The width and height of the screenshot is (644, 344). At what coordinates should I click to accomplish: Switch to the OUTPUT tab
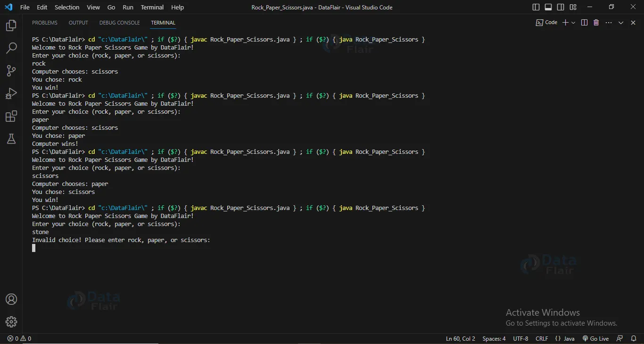point(78,23)
